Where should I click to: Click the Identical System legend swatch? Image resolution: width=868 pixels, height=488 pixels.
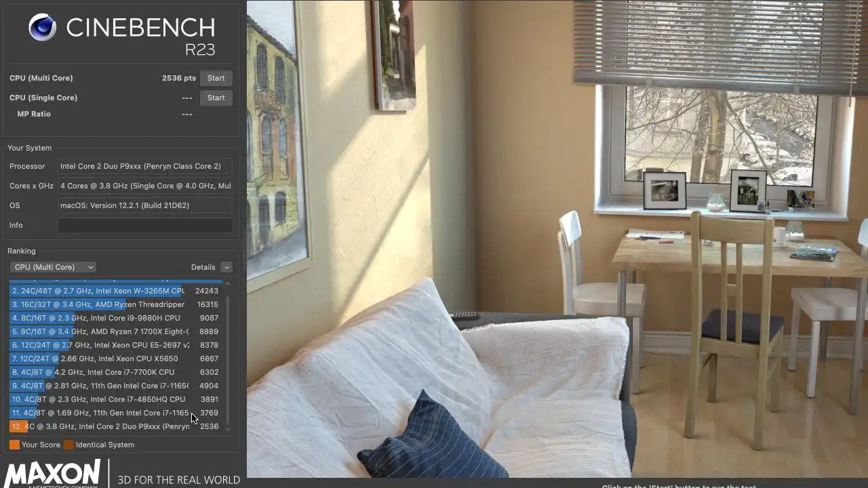[68, 445]
